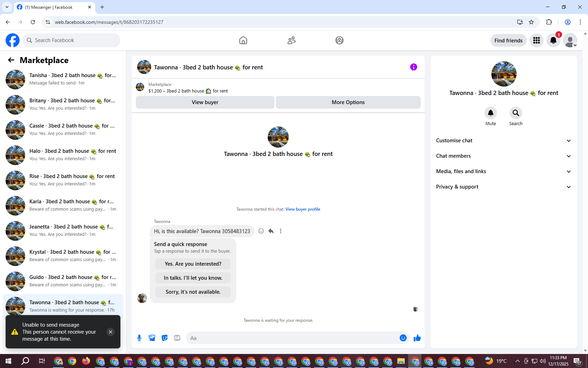The image size is (588, 368).
Task: Open the tab search dropdown arrow
Action: pyautogui.click(x=7, y=7)
